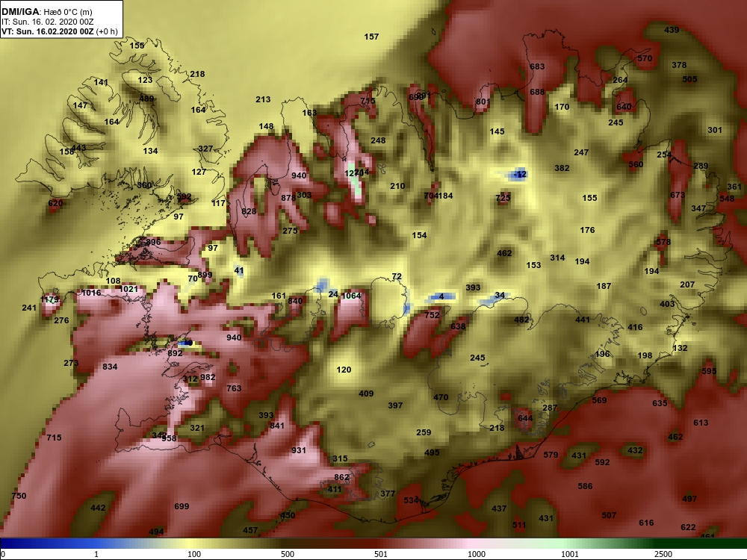The width and height of the screenshot is (747, 560).
Task: Click the map value "801"
Action: 483,102
